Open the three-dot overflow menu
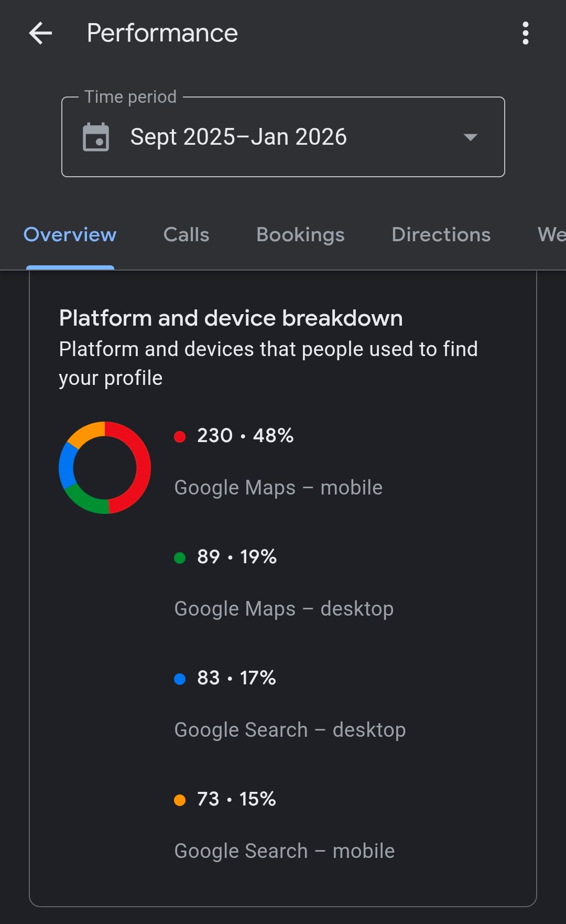Image resolution: width=566 pixels, height=924 pixels. [x=526, y=34]
